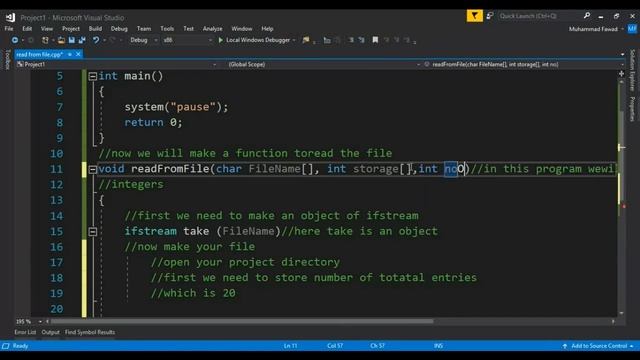The width and height of the screenshot is (640, 360).
Task: Toggle a bookmark with the bookmark icon
Action: pyautogui.click(x=375, y=40)
